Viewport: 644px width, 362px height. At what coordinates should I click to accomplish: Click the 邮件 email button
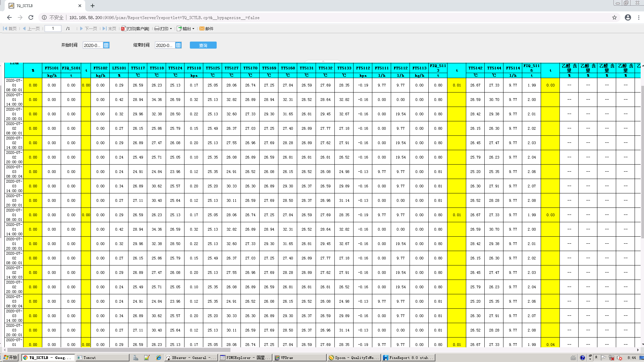(x=206, y=28)
